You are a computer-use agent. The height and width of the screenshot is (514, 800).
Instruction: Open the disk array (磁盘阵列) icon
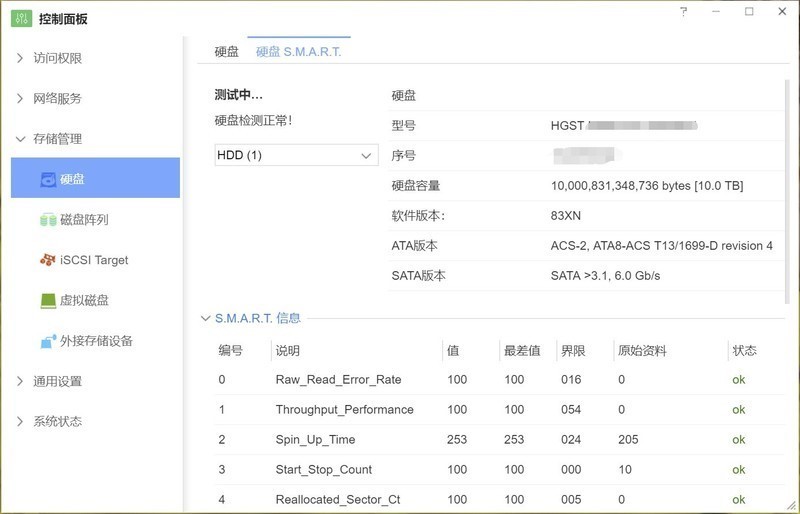pyautogui.click(x=48, y=220)
